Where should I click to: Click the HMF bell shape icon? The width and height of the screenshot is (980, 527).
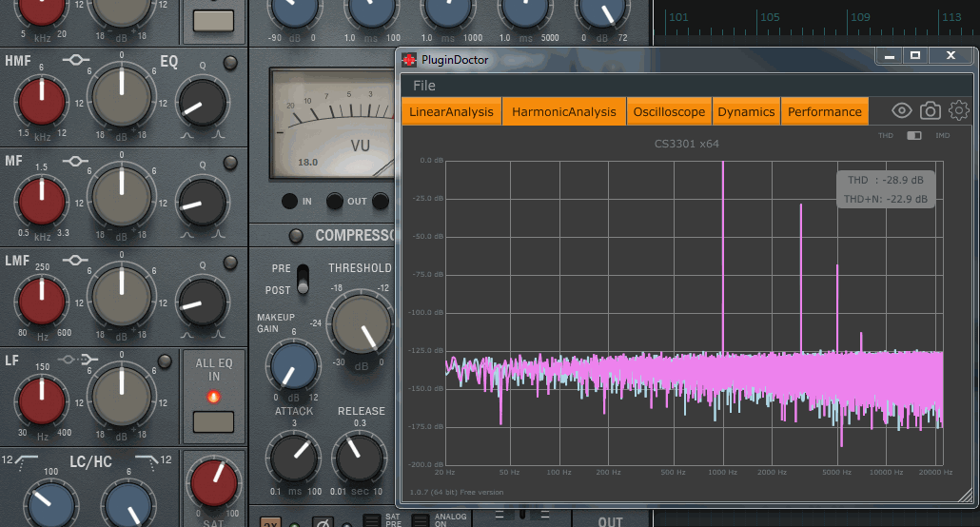tap(75, 60)
